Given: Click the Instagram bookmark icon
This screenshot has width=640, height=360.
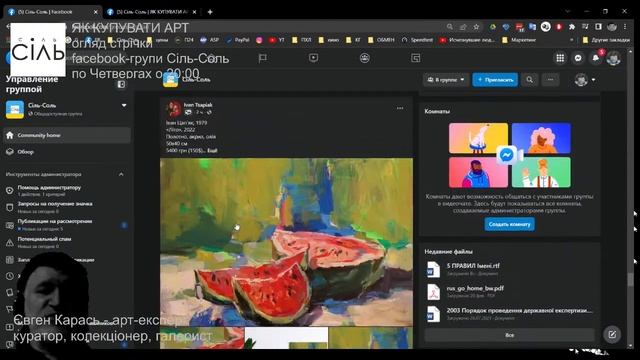Looking at the screenshot, I should (259, 40).
